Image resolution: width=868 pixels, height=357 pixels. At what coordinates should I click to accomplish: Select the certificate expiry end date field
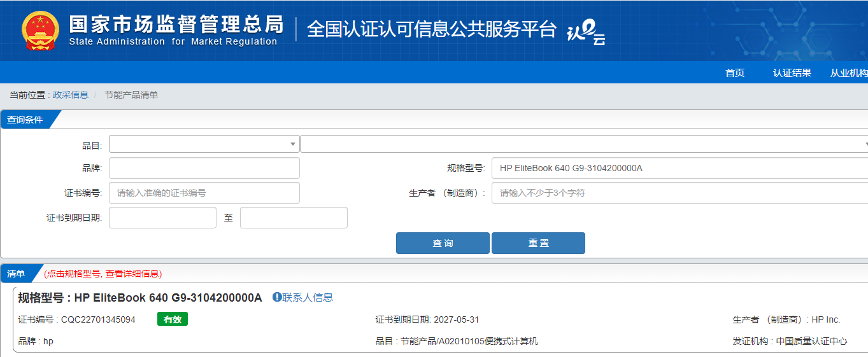[294, 218]
